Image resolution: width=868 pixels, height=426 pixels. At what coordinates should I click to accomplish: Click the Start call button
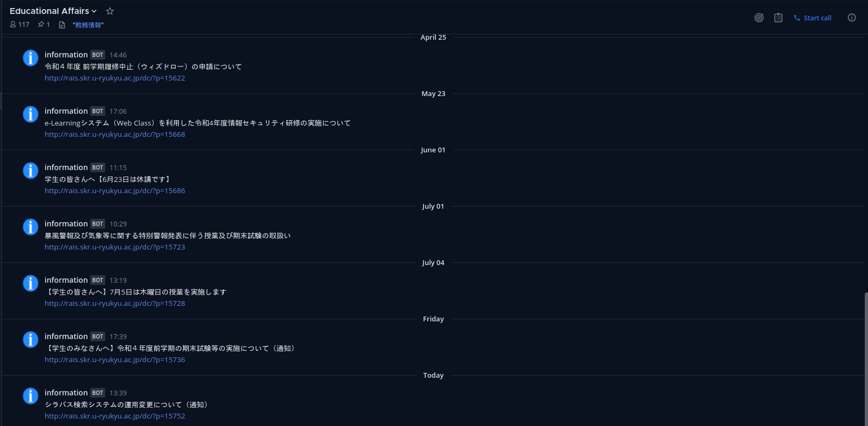tap(813, 18)
